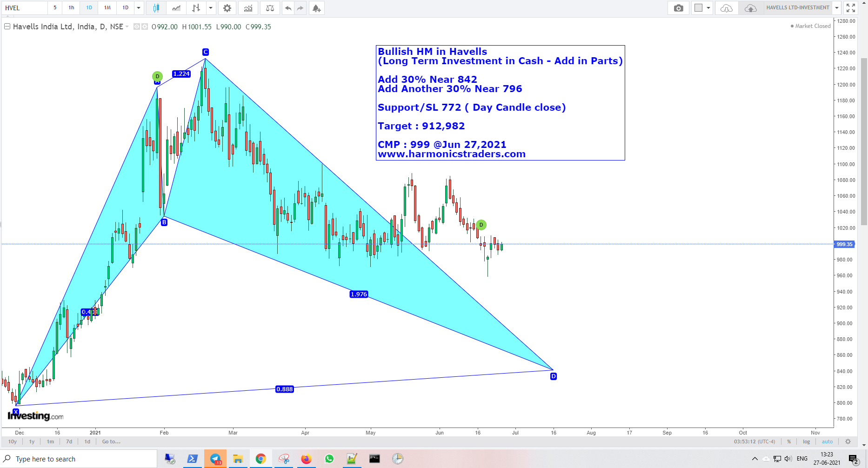Viewport: 868px width, 468px height.
Task: Open chart properties gear in top toolbar
Action: tap(227, 8)
